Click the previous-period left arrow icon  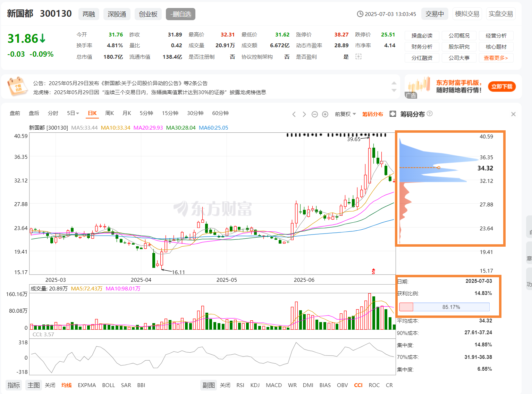click(x=294, y=114)
